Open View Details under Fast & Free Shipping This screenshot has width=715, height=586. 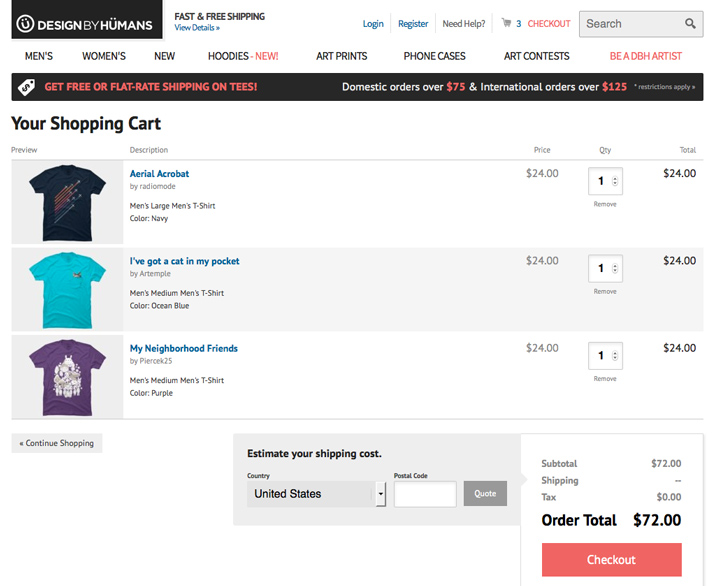pyautogui.click(x=196, y=28)
